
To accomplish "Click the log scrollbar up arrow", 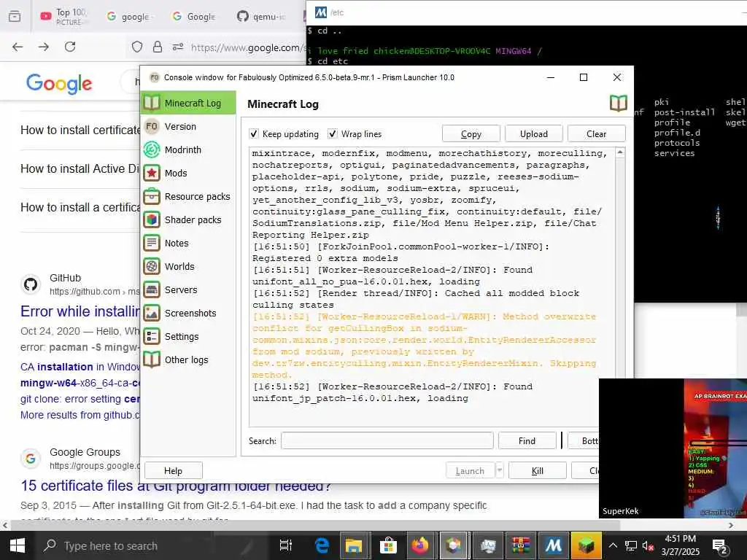I will click(x=620, y=152).
